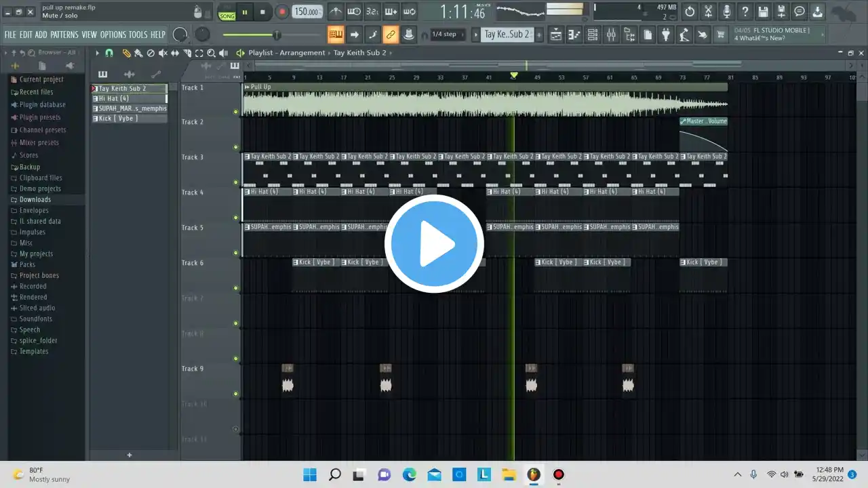
Task: Click the master volume knob
Action: pos(180,35)
